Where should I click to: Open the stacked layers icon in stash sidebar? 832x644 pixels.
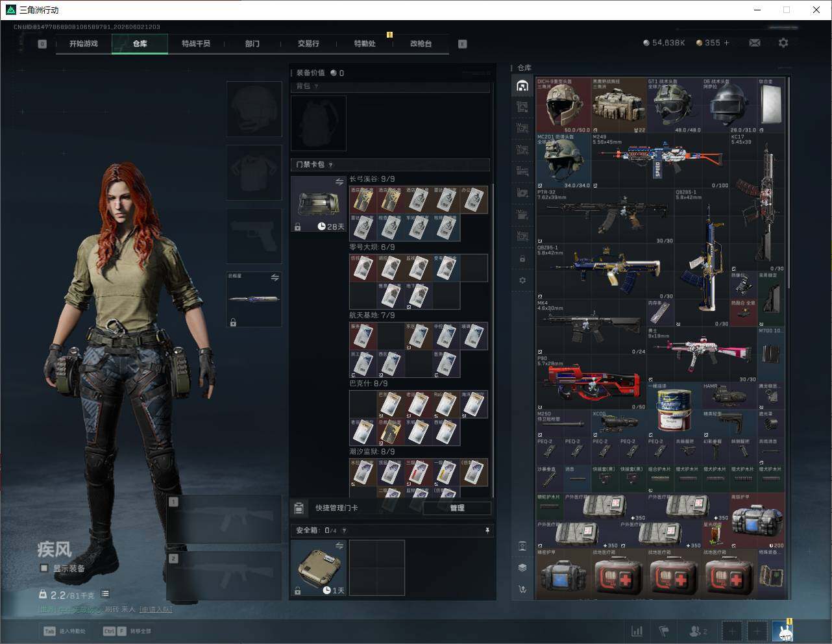coord(522,567)
